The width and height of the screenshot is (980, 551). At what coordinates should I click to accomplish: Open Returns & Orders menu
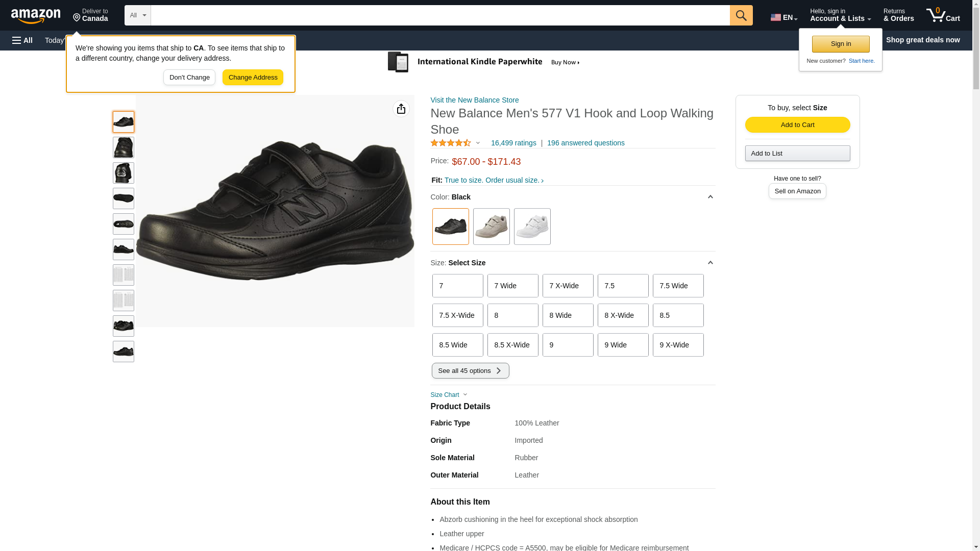pos(898,15)
